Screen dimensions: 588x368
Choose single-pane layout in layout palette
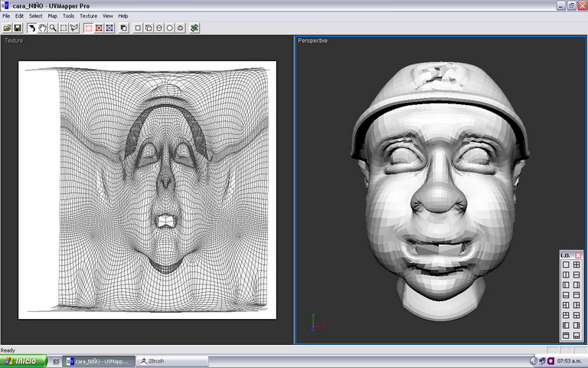pyautogui.click(x=566, y=264)
